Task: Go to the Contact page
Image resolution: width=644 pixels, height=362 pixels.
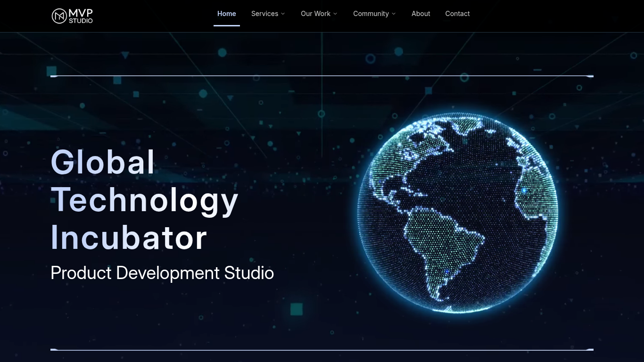Action: tap(457, 14)
